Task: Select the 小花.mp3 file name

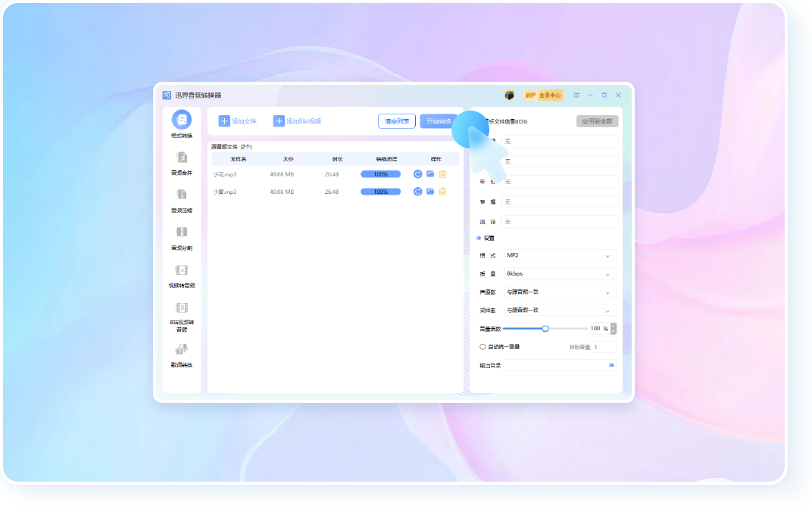Action: pyautogui.click(x=225, y=174)
